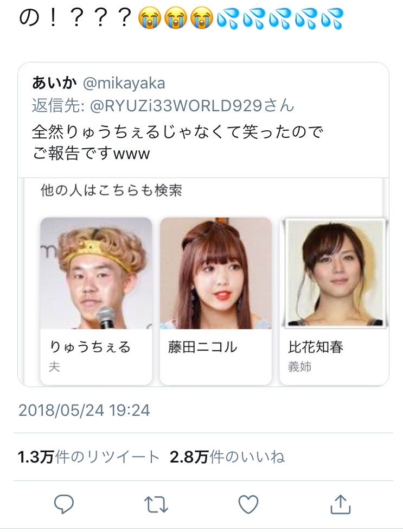
Task: Tap the 夫 subtitle under りゅうちぇる
Action: pyautogui.click(x=55, y=367)
